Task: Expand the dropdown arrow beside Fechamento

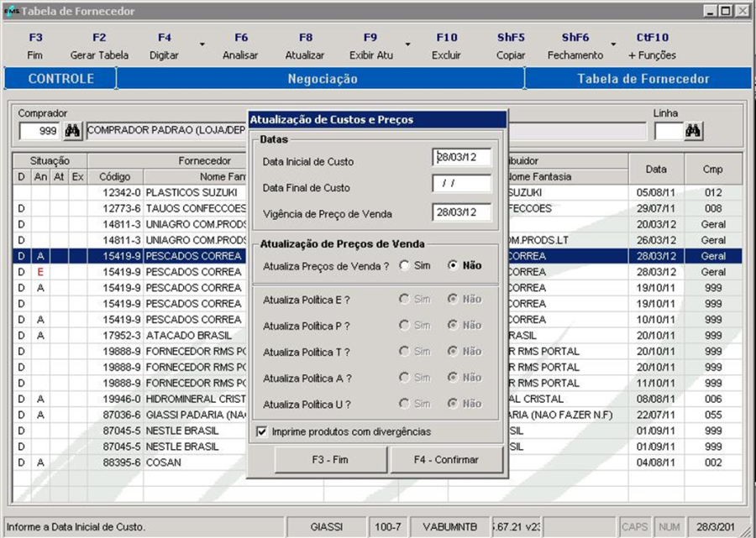Action: [x=613, y=44]
